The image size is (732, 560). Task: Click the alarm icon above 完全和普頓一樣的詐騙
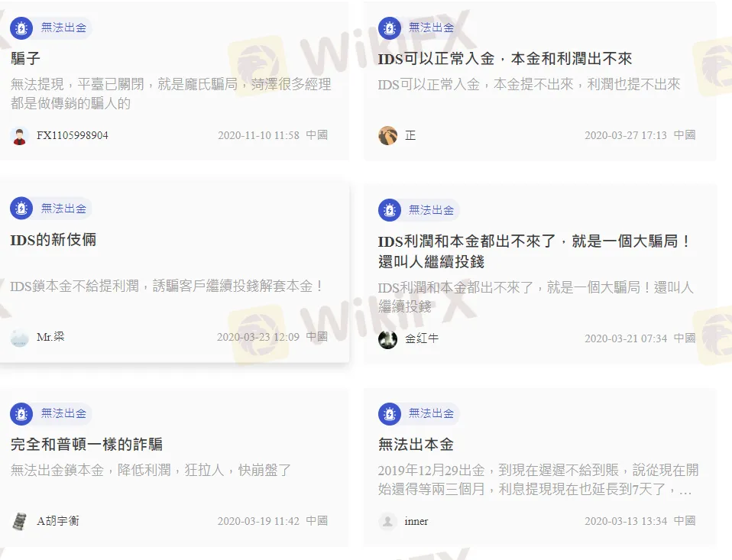coord(21,413)
